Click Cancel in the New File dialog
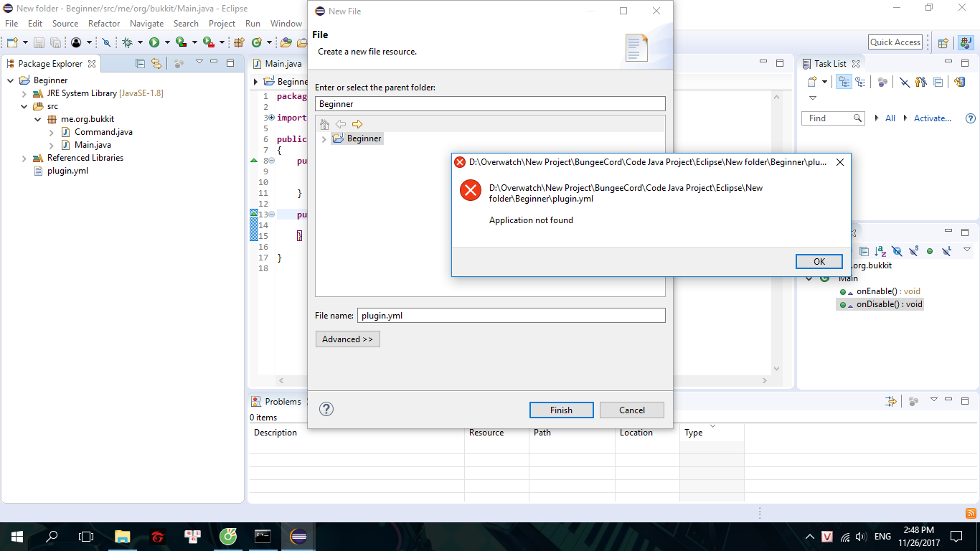Image resolution: width=980 pixels, height=551 pixels. pos(632,410)
